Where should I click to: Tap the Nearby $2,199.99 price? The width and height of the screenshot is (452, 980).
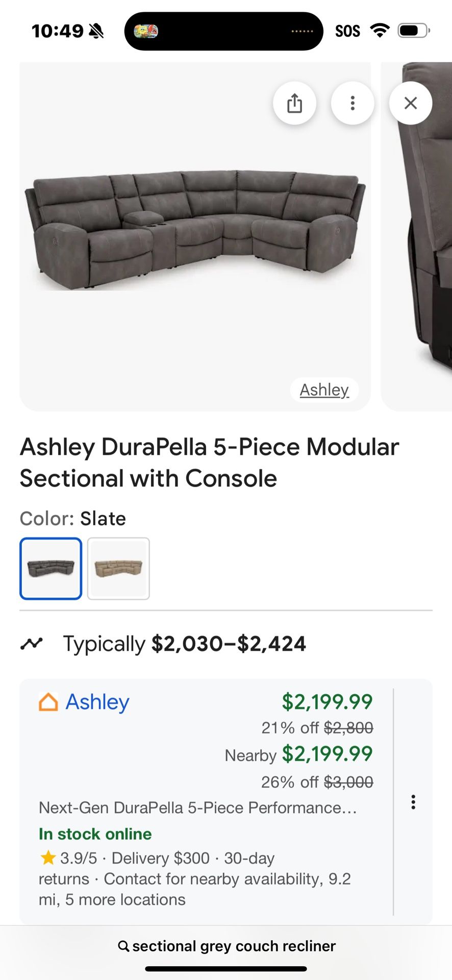click(327, 754)
